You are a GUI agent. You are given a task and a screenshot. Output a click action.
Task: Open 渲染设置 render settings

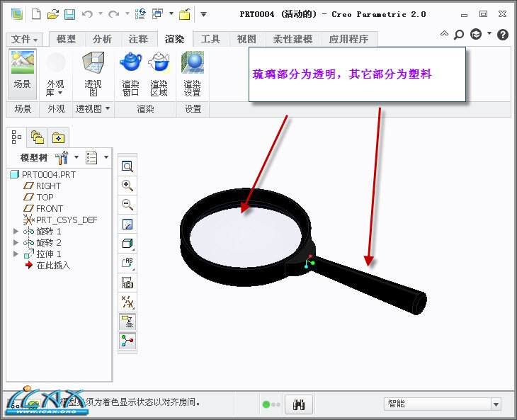192,74
